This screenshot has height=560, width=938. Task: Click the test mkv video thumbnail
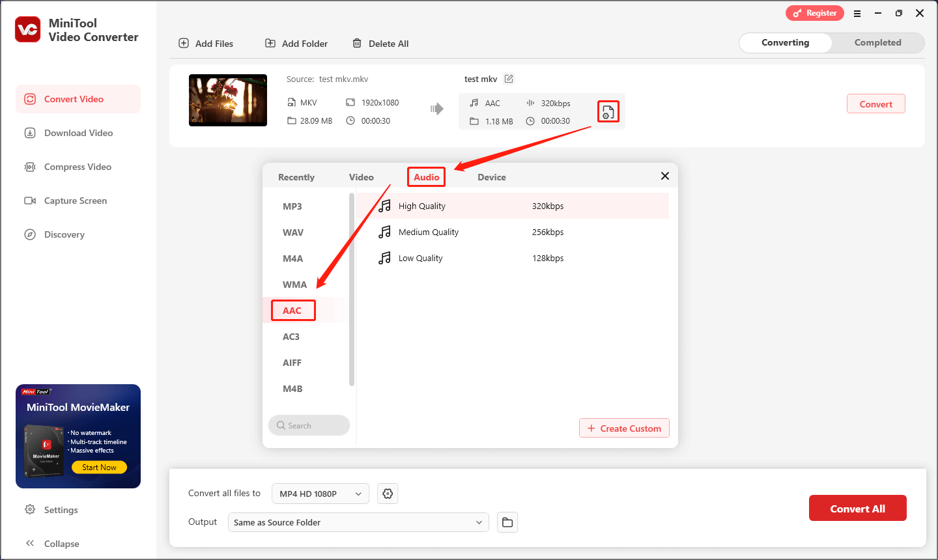pos(228,100)
